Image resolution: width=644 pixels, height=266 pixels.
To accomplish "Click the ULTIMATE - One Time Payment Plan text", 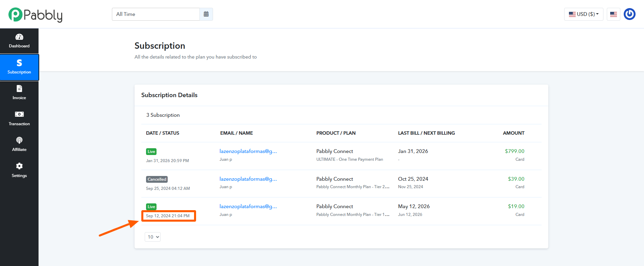I will 350,159.
